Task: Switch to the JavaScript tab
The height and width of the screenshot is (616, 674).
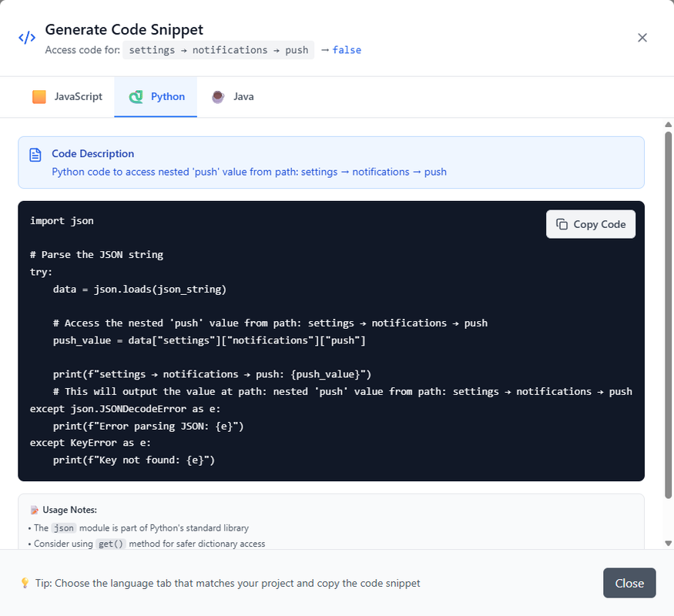Action: pos(68,97)
